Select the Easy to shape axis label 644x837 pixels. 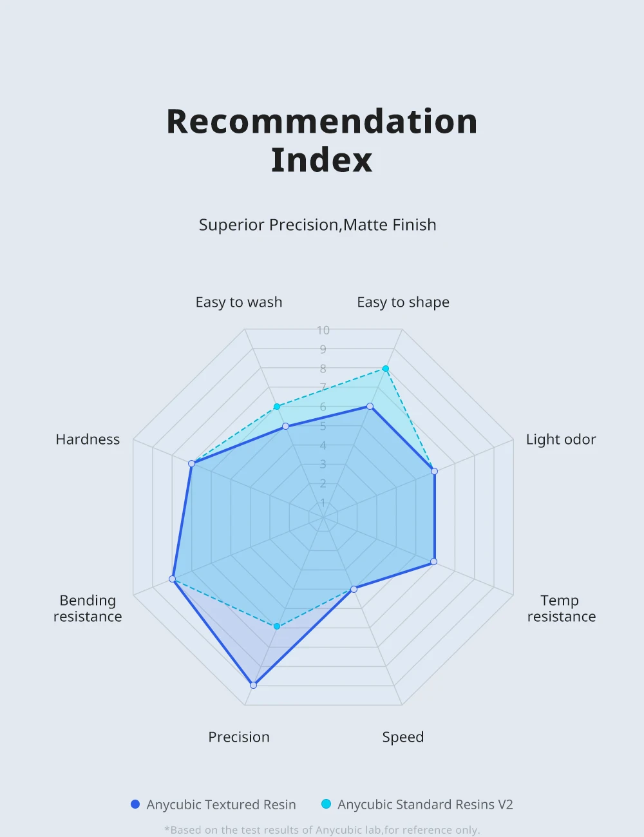[403, 302]
